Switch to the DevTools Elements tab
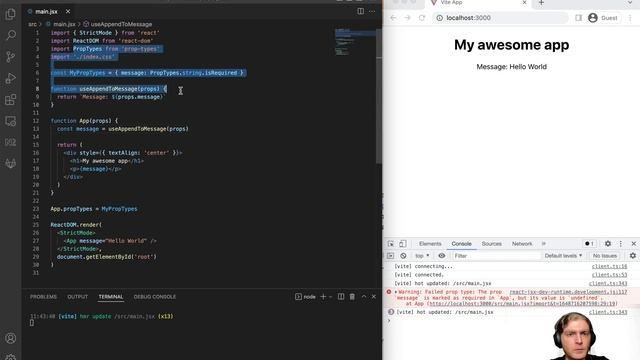Viewport: 640px width, 360px height. coord(430,244)
